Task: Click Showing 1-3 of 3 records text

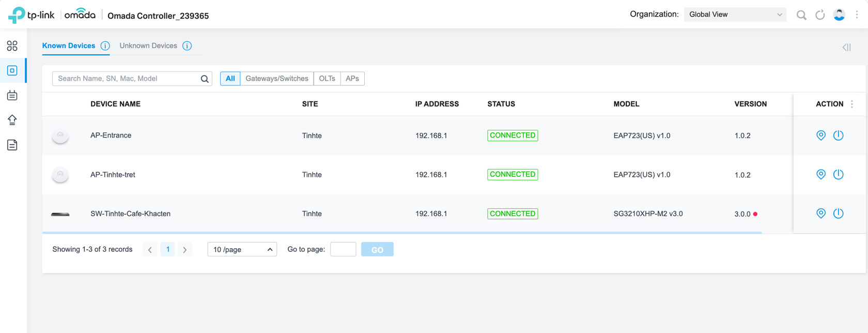Action: point(92,249)
